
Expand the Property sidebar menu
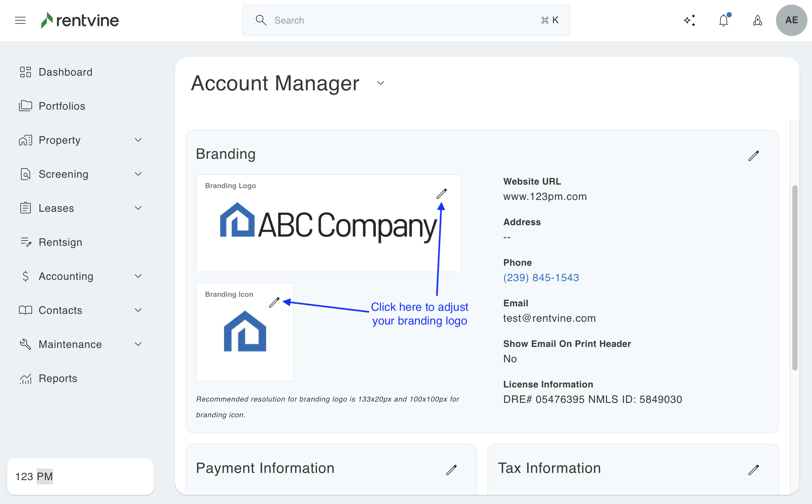138,140
